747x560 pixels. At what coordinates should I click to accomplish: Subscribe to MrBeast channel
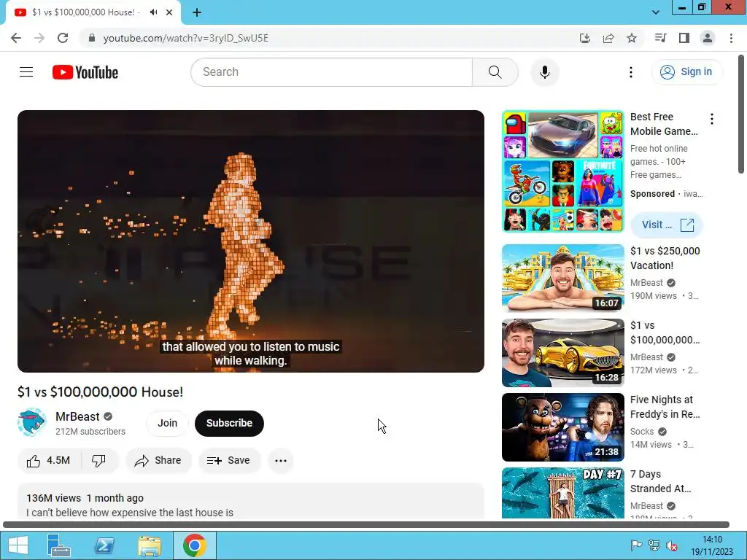click(x=229, y=424)
